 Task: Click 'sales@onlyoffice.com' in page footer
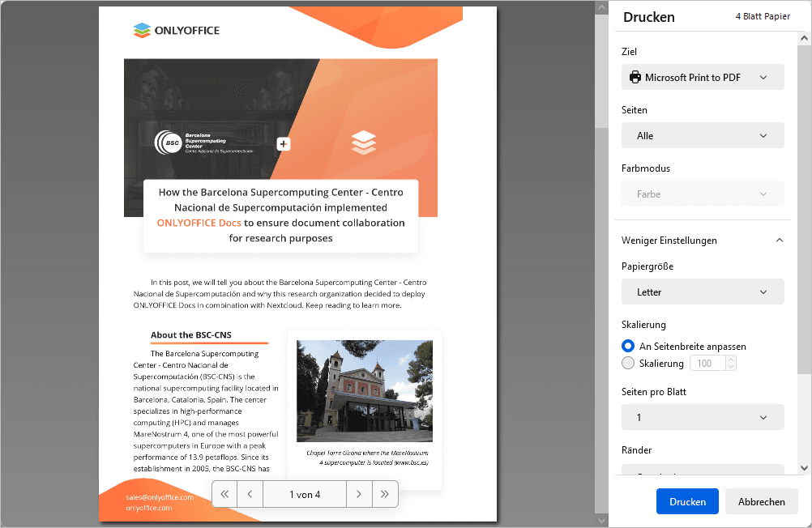click(x=160, y=497)
